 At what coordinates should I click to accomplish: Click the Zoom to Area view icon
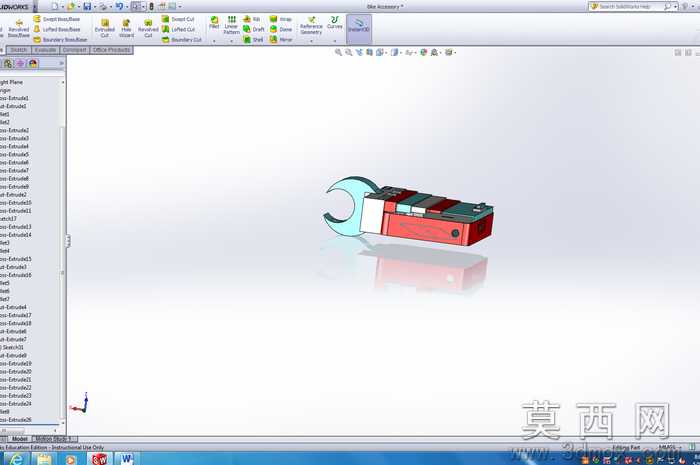[x=349, y=53]
